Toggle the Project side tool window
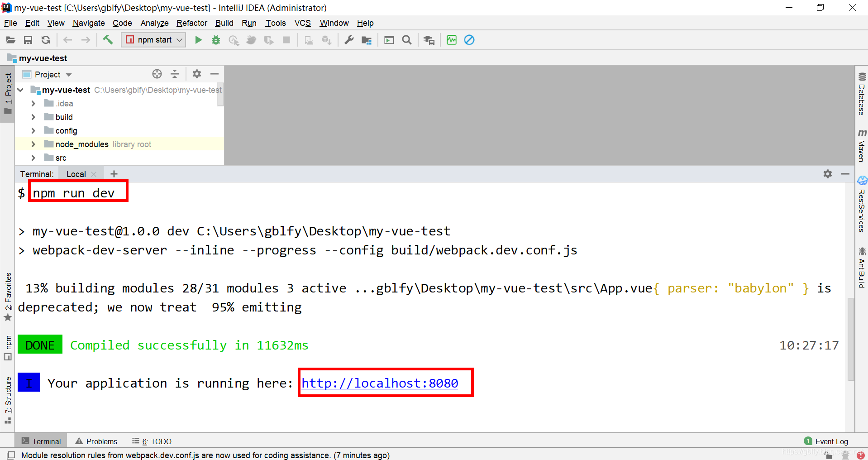The image size is (868, 460). pyautogui.click(x=8, y=94)
